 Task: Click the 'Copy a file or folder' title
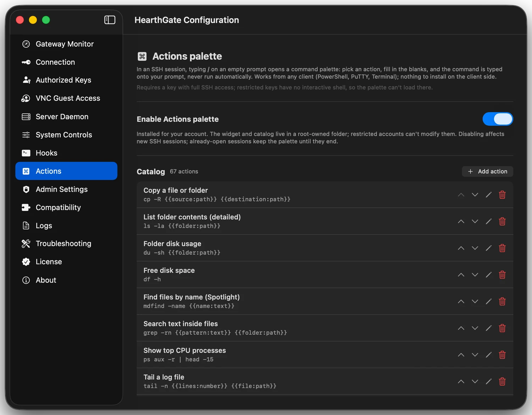[176, 190]
